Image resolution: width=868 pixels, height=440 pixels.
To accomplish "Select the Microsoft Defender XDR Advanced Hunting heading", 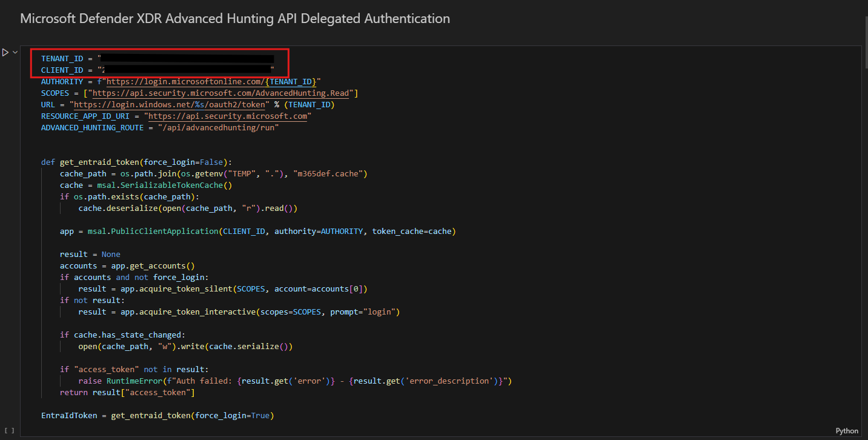I will pos(235,19).
